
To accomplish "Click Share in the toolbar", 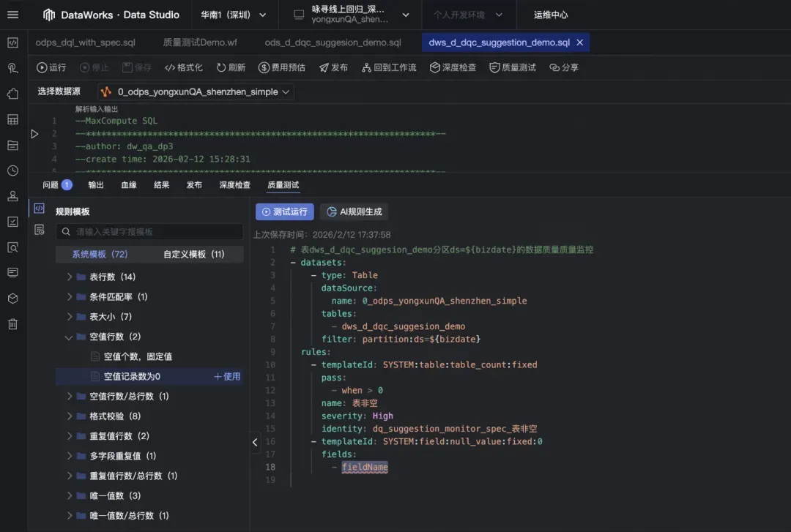I will 563,67.
